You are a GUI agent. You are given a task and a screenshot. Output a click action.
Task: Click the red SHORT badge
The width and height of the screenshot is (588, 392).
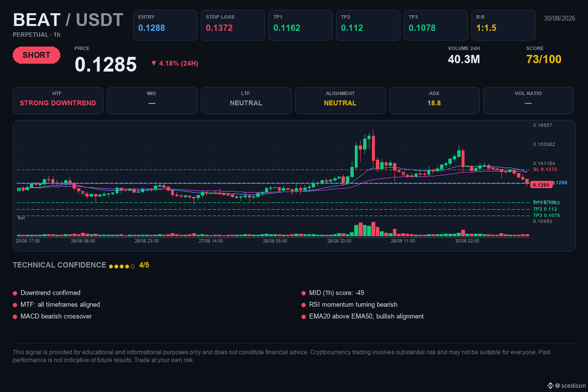click(x=37, y=55)
